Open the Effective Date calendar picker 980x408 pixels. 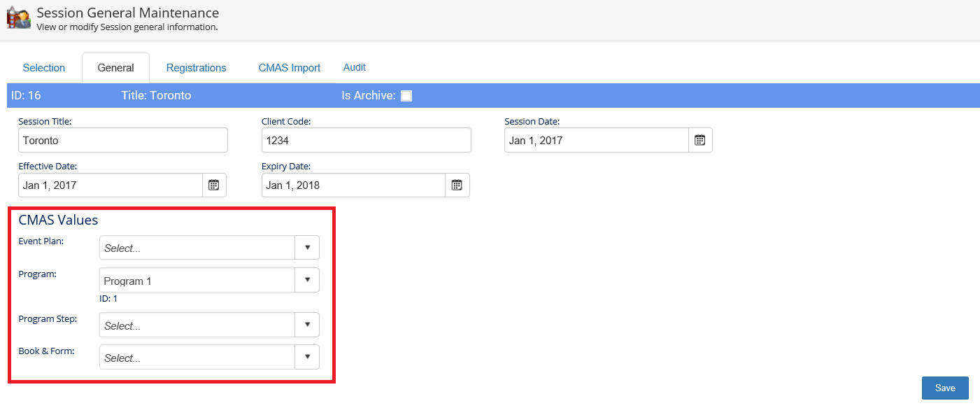[x=214, y=185]
